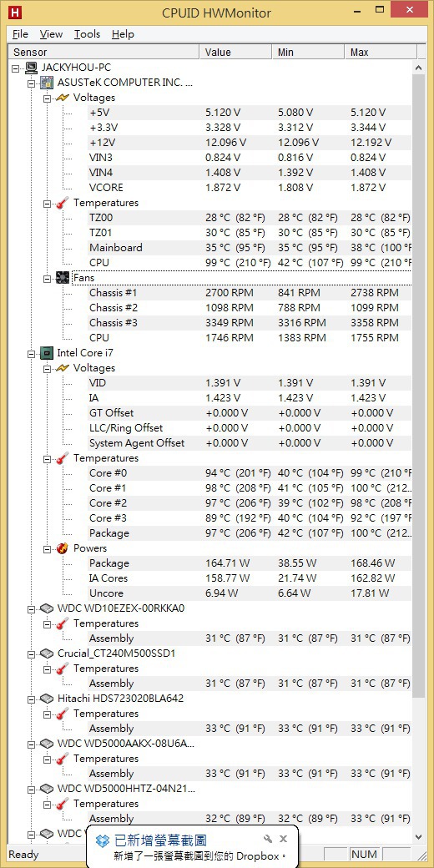Click the Hitachi HDS723020BLA642 disk icon

point(48,699)
